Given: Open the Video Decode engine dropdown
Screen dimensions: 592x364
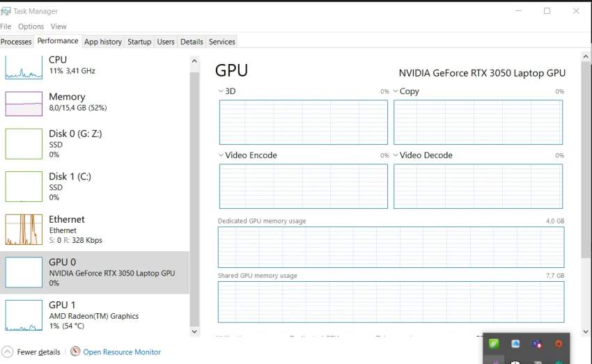Looking at the screenshot, I should (396, 155).
